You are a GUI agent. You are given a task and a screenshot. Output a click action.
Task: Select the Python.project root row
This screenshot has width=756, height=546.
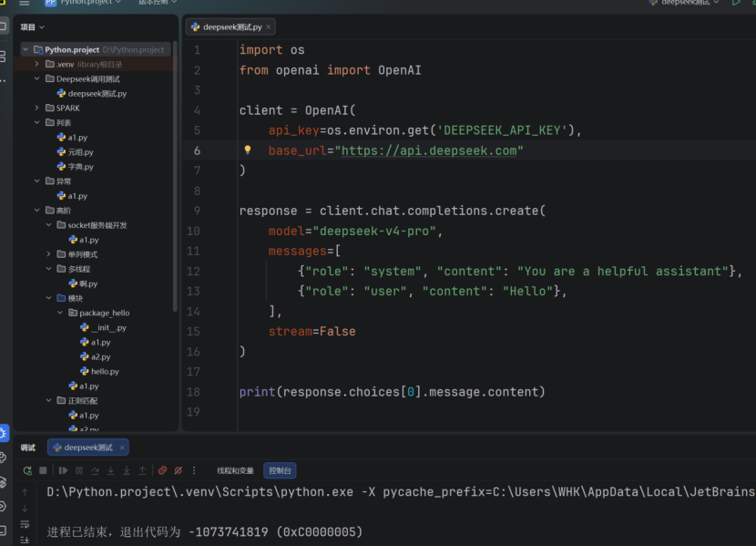pos(95,50)
